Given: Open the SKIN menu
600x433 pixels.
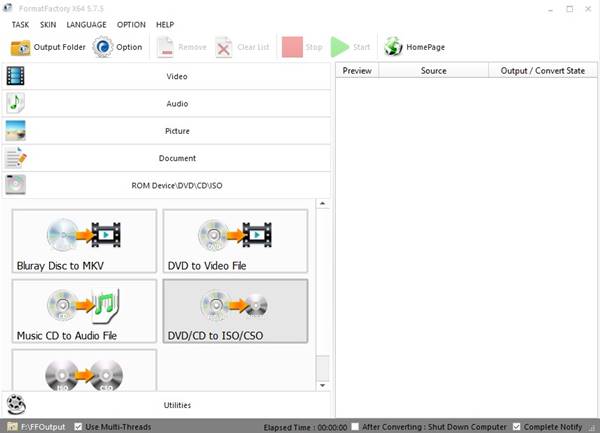Looking at the screenshot, I should click(x=48, y=25).
